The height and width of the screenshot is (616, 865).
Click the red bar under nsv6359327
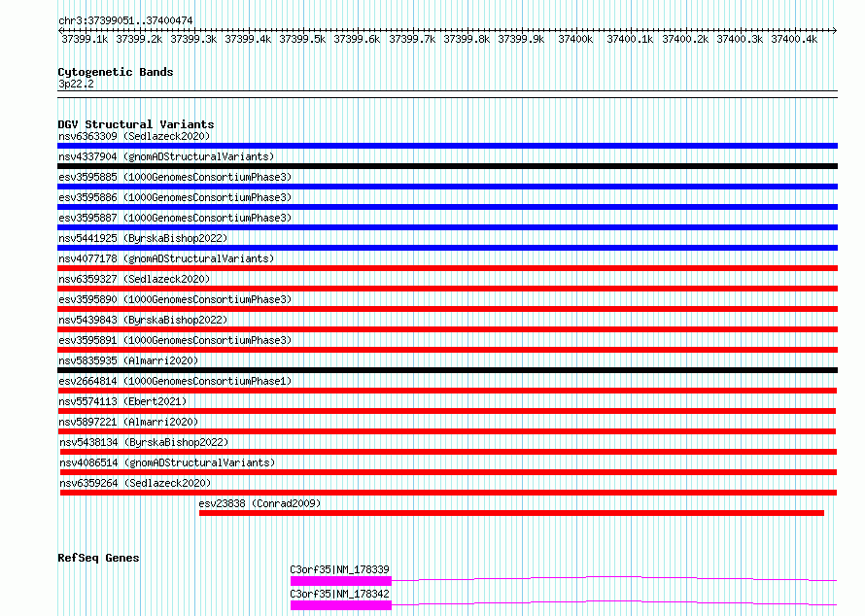pyautogui.click(x=447, y=289)
